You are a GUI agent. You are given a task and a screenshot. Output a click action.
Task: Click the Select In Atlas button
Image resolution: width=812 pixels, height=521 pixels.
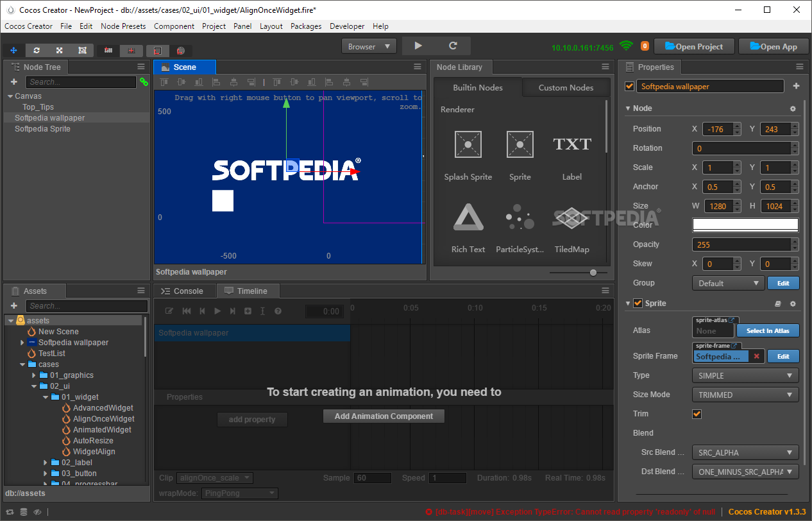(x=768, y=330)
